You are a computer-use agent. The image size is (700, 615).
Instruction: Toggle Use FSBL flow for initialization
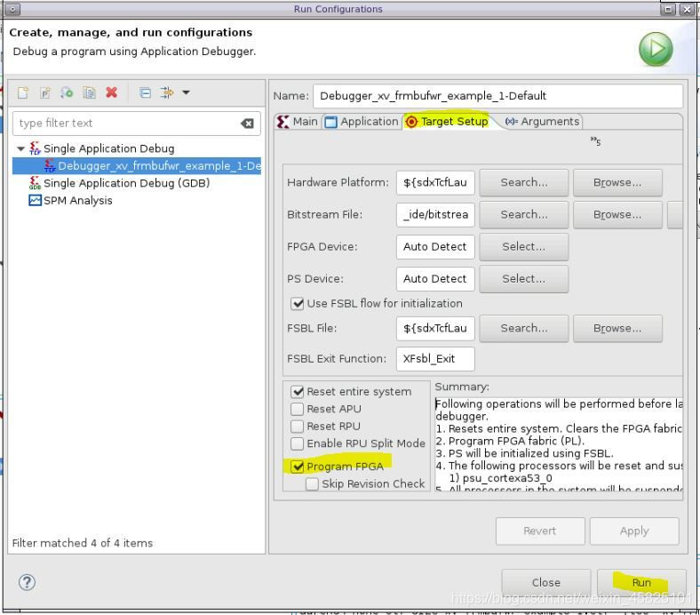pyautogui.click(x=297, y=304)
